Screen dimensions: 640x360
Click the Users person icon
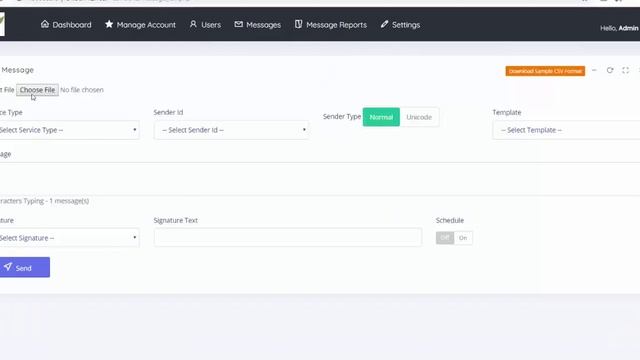(193, 24)
